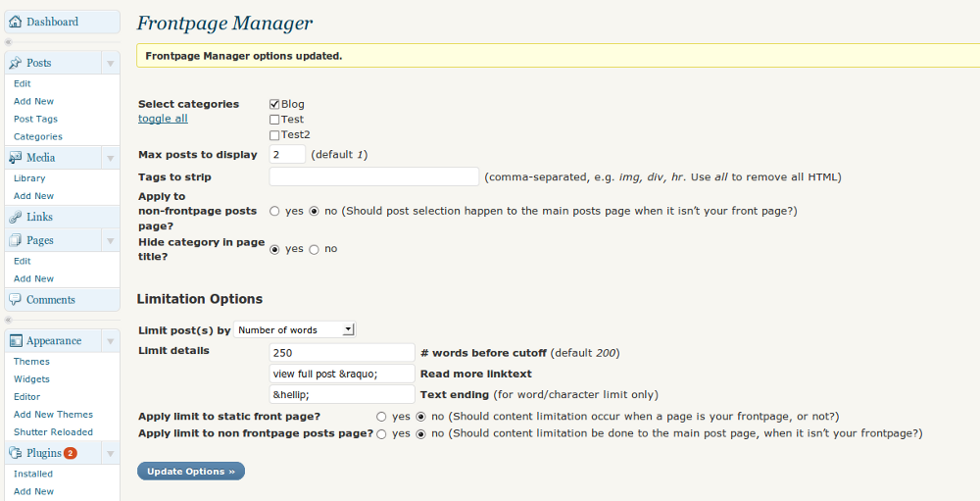980x501 pixels.
Task: Open Post Tags under Posts menu
Action: [x=35, y=119]
